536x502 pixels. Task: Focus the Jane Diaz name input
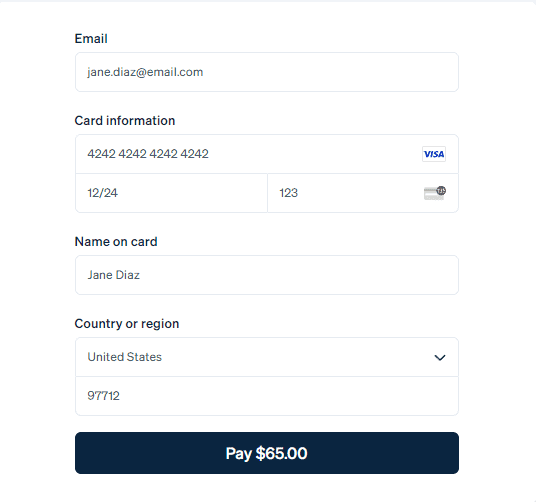click(x=267, y=275)
